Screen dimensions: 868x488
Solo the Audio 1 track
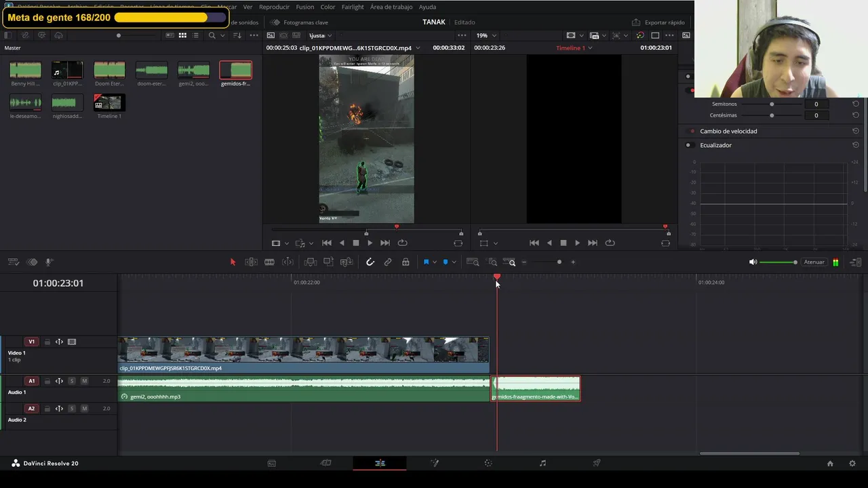pos(72,381)
